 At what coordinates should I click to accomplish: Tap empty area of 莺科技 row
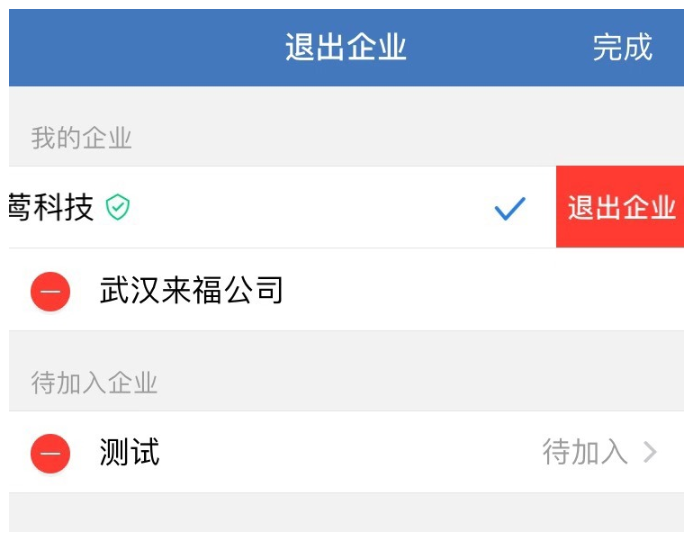pos(310,207)
